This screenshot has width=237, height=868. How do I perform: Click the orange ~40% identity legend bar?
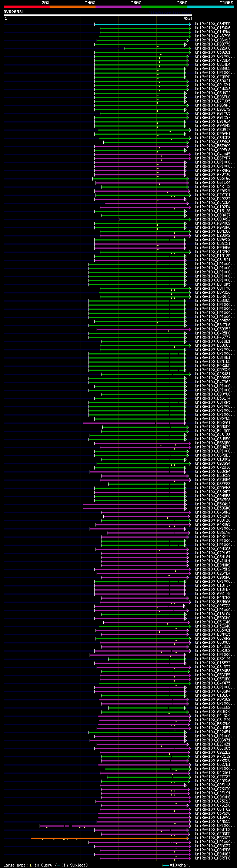72,6
